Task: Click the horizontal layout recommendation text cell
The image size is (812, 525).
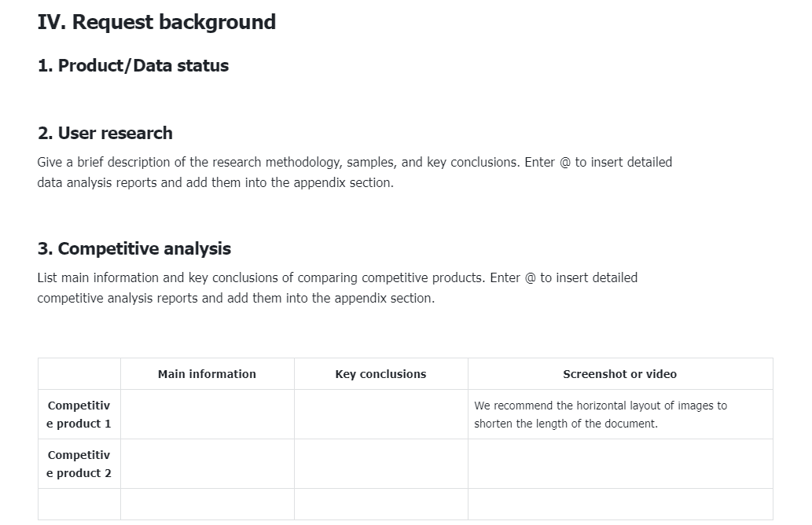Action: click(601, 414)
